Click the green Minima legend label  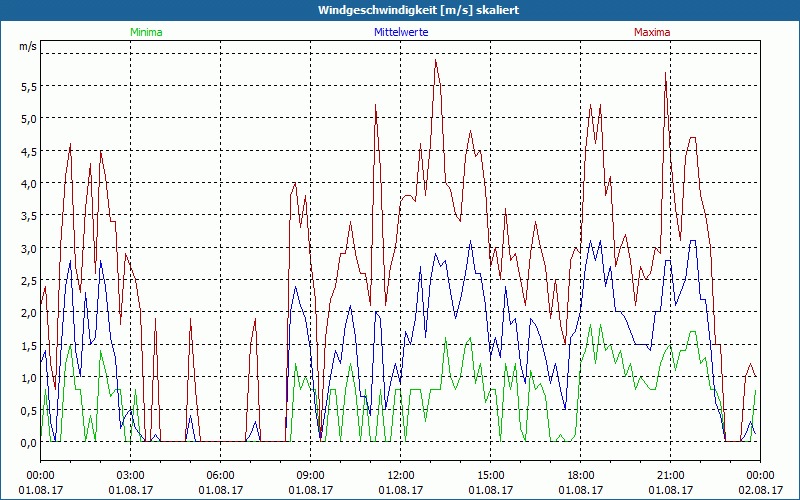(146, 32)
